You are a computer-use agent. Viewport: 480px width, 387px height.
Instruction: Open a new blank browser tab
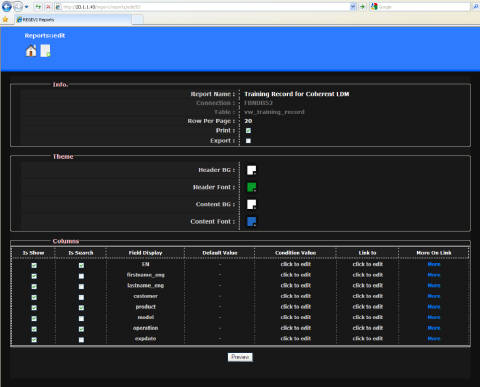137,20
